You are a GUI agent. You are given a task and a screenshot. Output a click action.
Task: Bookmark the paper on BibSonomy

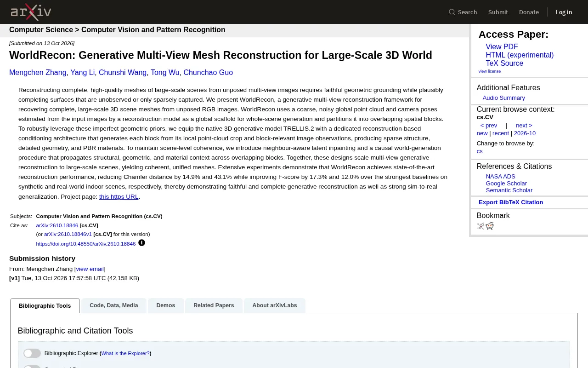tap(481, 226)
